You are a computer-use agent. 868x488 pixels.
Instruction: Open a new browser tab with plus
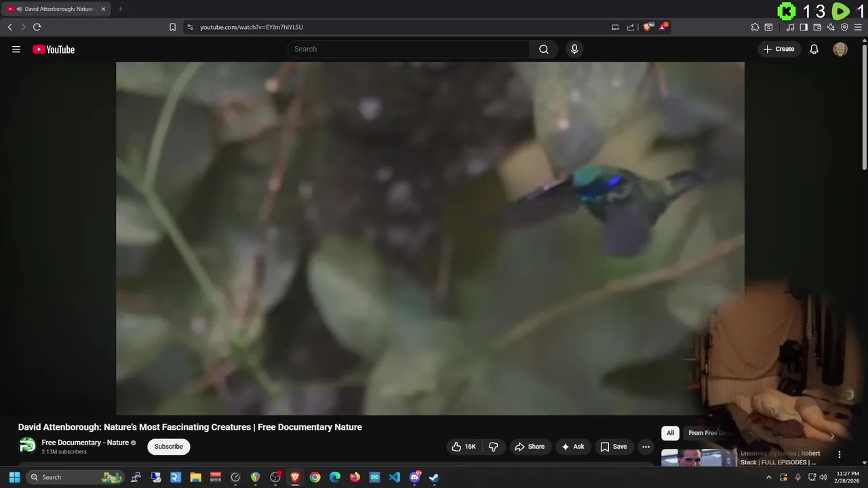pyautogui.click(x=120, y=9)
